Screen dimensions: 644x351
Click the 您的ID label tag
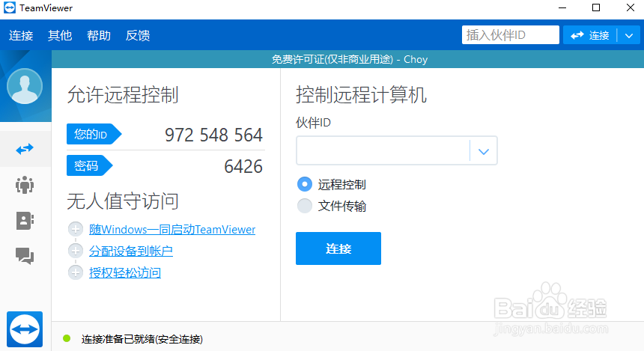click(94, 134)
